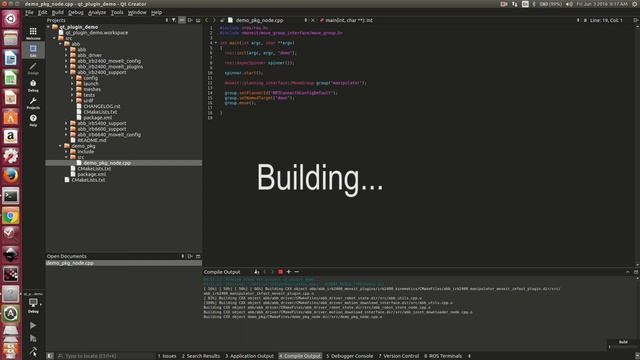Open the ROS Terminals tab
The width and height of the screenshot is (640, 360).
tap(443, 356)
